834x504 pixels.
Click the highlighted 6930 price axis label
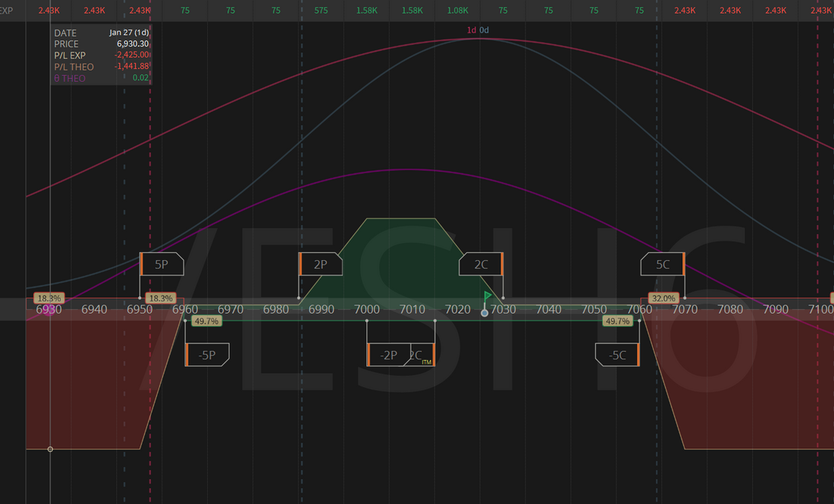49,309
